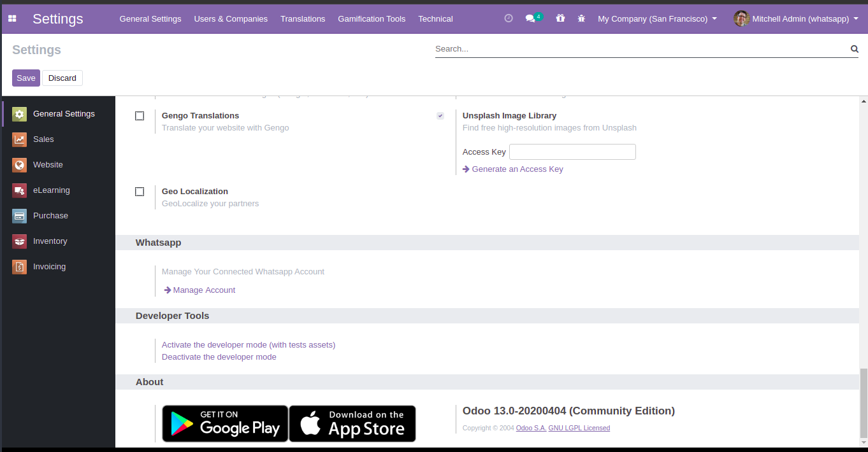The image size is (868, 452).
Task: Click the Settings app title in navbar
Action: coord(58,19)
